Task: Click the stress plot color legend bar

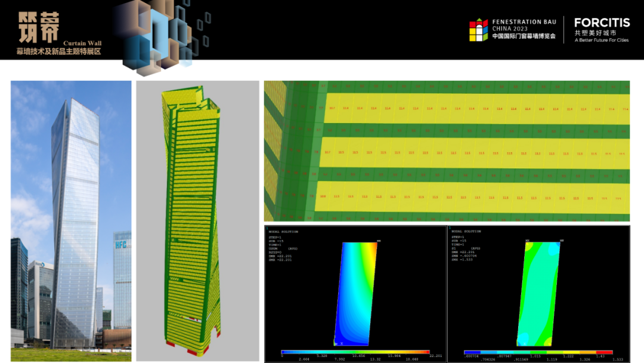Action: pos(538,352)
